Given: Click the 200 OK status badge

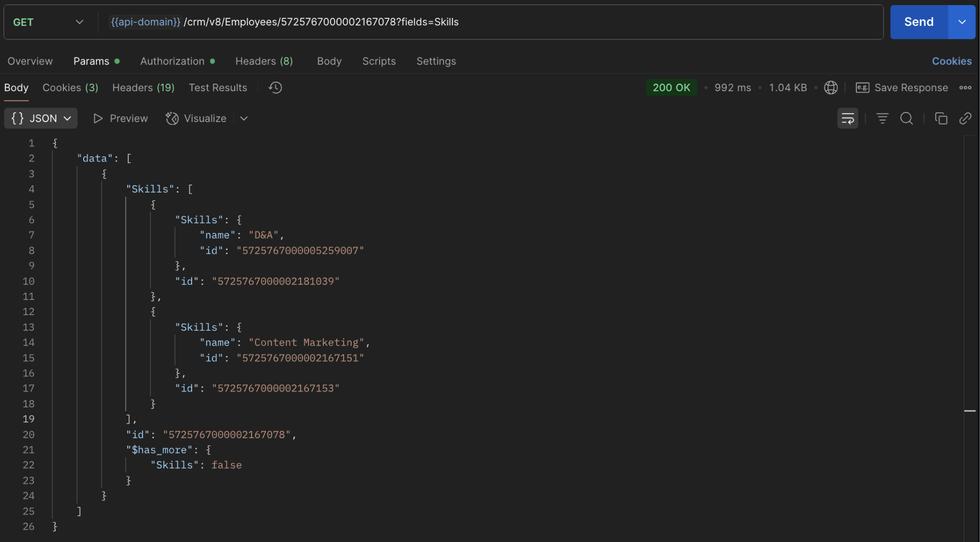Looking at the screenshot, I should (671, 88).
